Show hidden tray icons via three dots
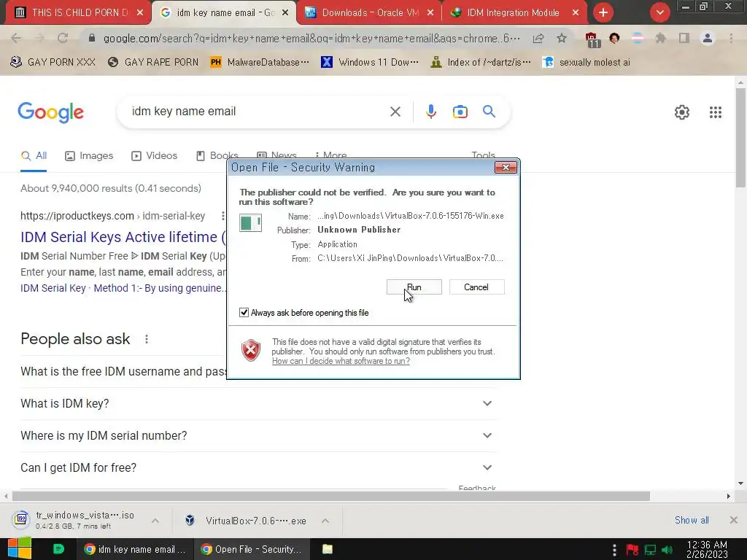Screen dimensions: 747x560 point(614,549)
